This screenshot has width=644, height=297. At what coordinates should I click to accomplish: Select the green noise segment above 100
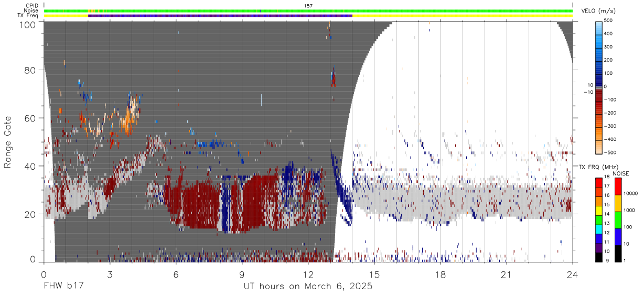[617, 219]
